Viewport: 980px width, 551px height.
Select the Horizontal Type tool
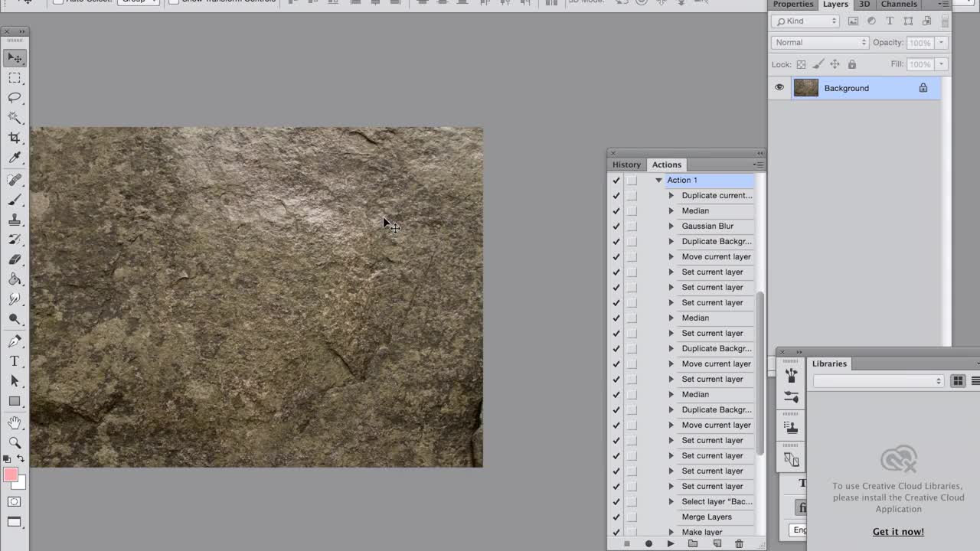[x=14, y=360]
